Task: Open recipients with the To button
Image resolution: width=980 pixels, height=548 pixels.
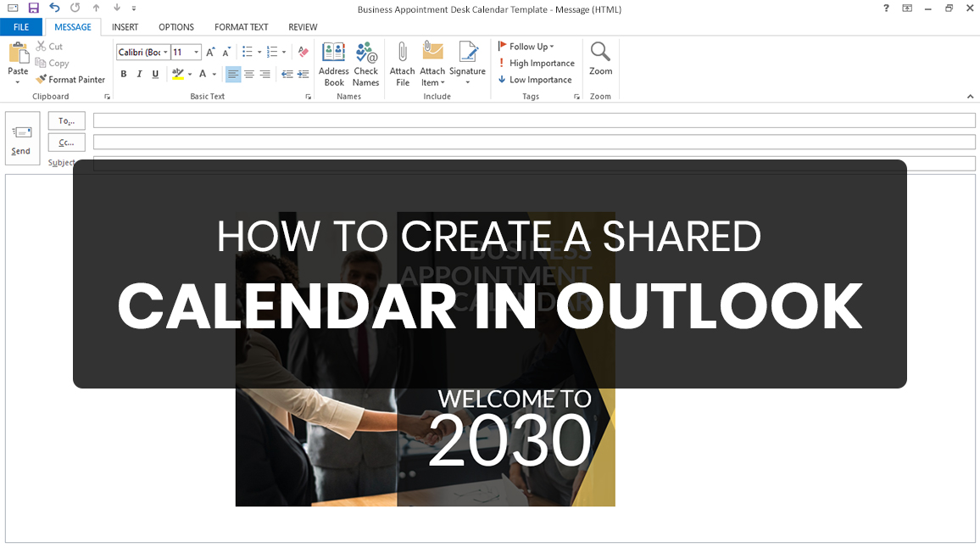Action: point(66,120)
